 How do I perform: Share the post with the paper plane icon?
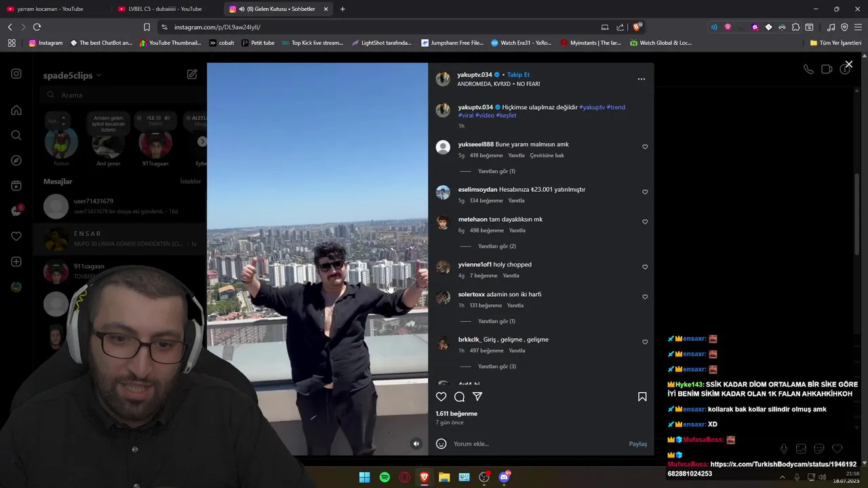[x=477, y=396]
